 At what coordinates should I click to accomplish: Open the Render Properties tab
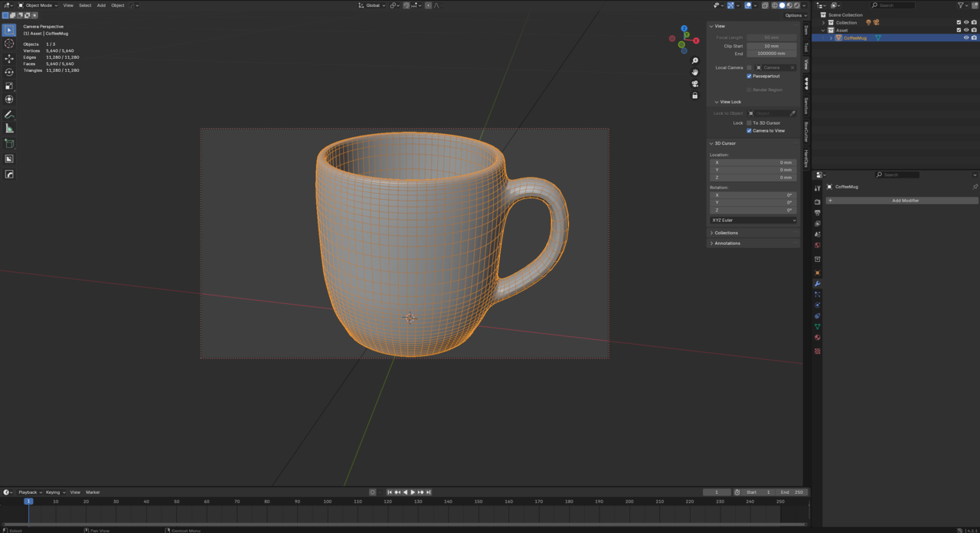point(817,201)
